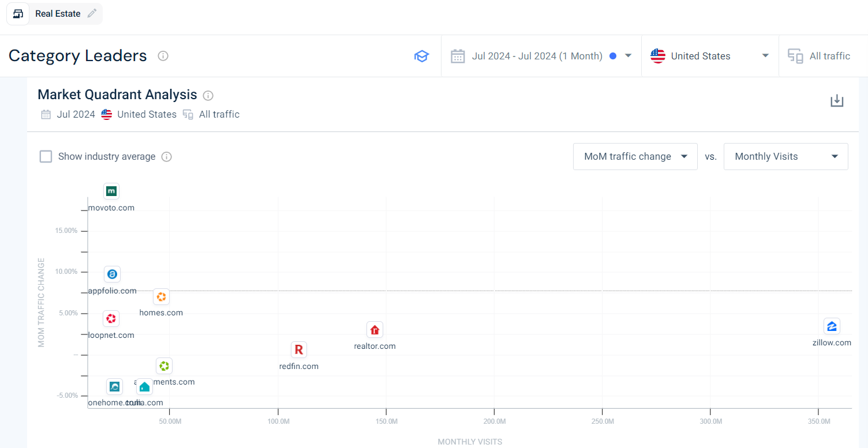This screenshot has width=868, height=448.
Task: Select the zillow.com logo on chart
Action: pos(832,326)
